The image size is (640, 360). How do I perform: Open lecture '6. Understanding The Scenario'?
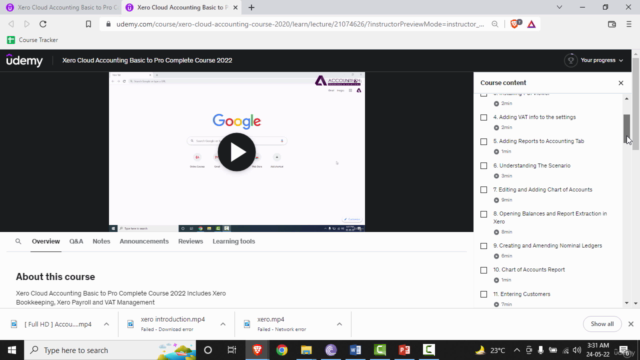click(x=532, y=166)
